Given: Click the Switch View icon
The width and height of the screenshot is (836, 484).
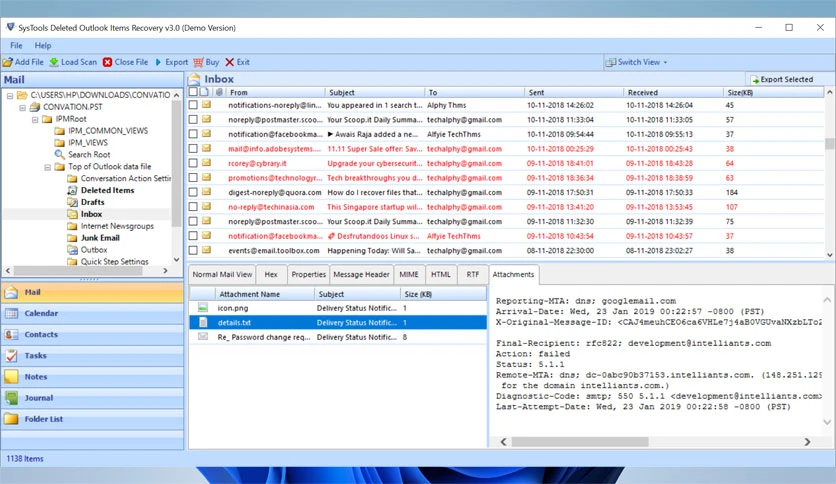Looking at the screenshot, I should 610,62.
